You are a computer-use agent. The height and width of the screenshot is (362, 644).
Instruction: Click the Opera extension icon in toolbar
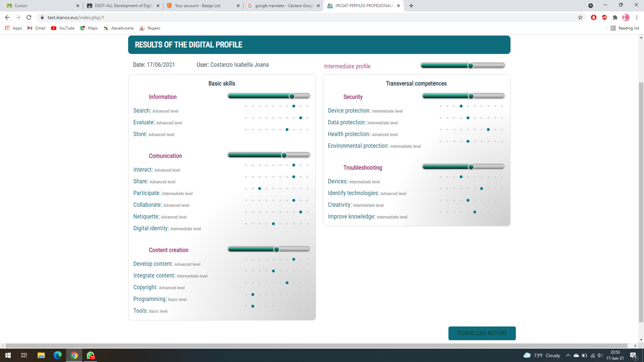click(x=594, y=18)
